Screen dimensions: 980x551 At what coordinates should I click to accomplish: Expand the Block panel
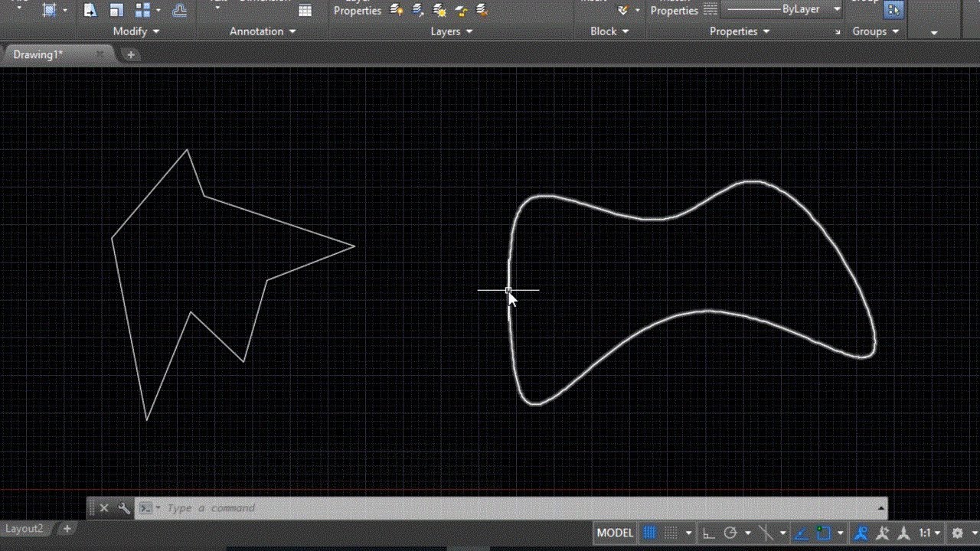point(609,31)
